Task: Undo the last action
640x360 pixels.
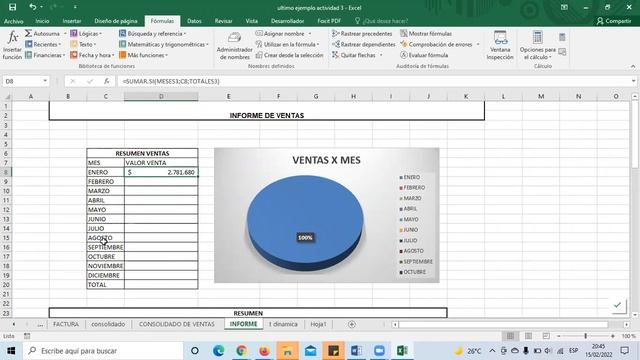Action: coord(33,7)
